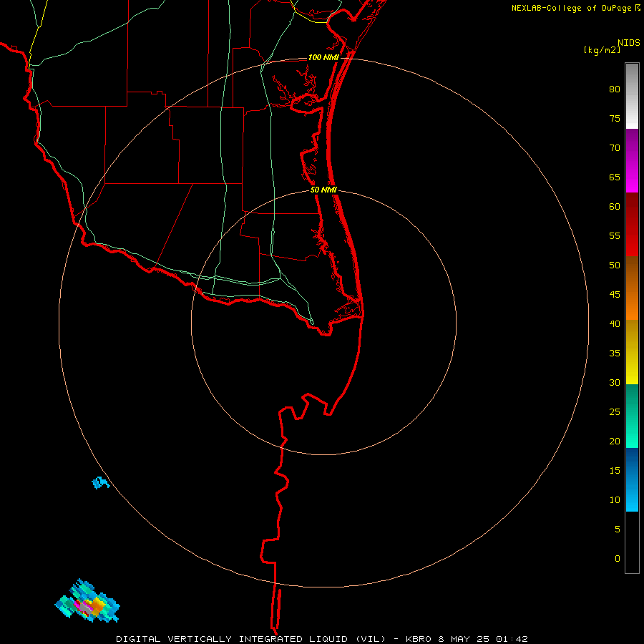Click the KBRO station identifier in the caption
This screenshot has height=644, width=644.
pyautogui.click(x=419, y=639)
